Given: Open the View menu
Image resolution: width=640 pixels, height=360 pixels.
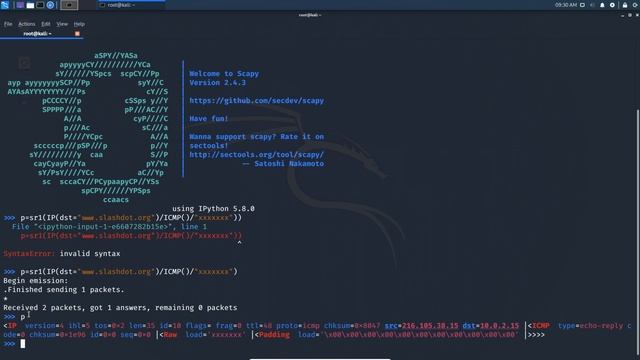Looking at the screenshot, I should pos(62,24).
